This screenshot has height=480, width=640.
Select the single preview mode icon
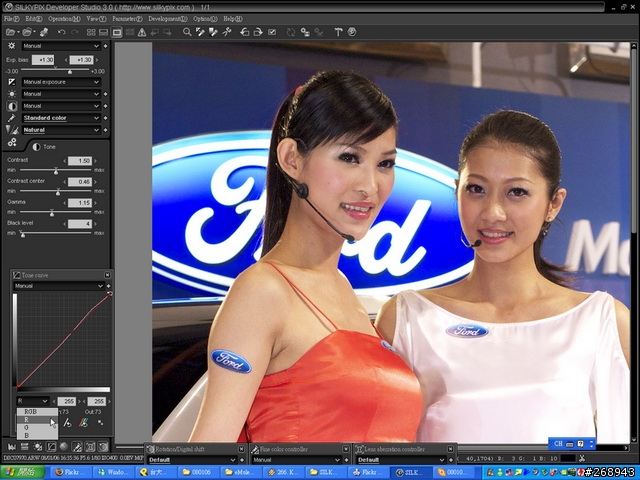(x=117, y=32)
